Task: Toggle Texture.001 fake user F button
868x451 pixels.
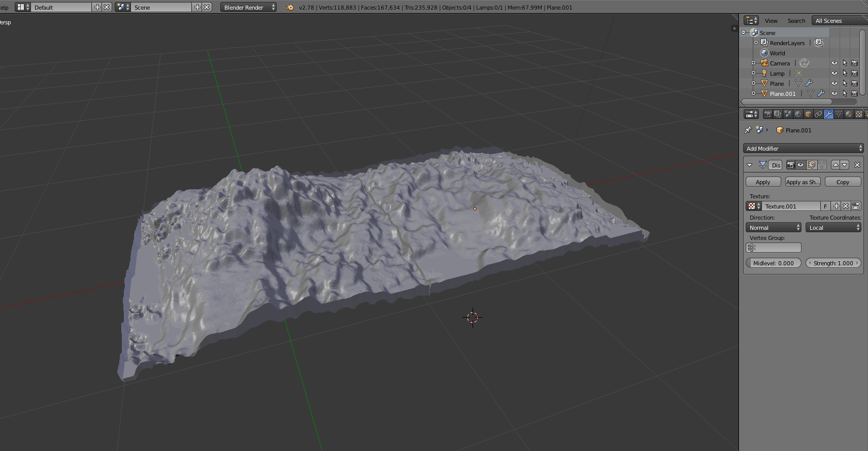Action: click(x=826, y=206)
